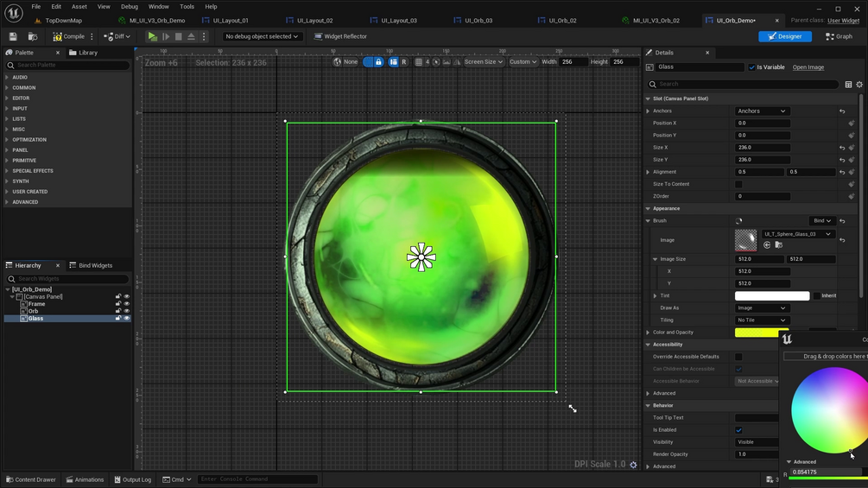Click the Open Image link
This screenshot has width=868, height=488.
coord(808,67)
